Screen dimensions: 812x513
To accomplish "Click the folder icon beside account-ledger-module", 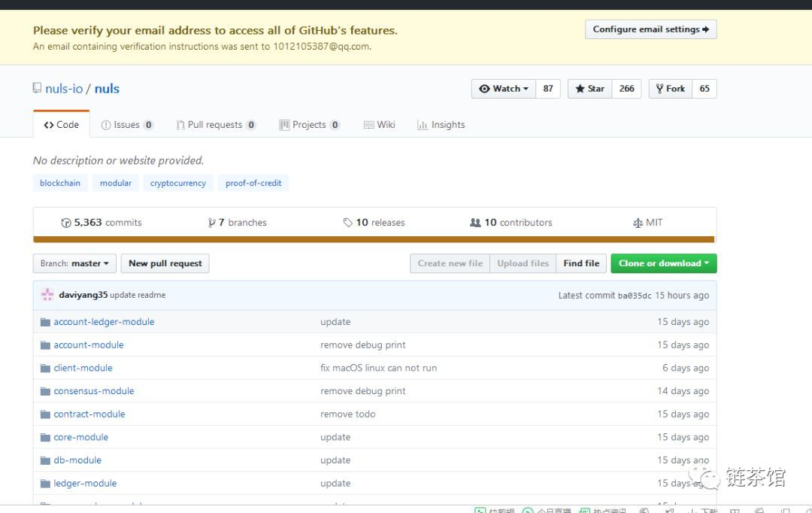I will (46, 322).
